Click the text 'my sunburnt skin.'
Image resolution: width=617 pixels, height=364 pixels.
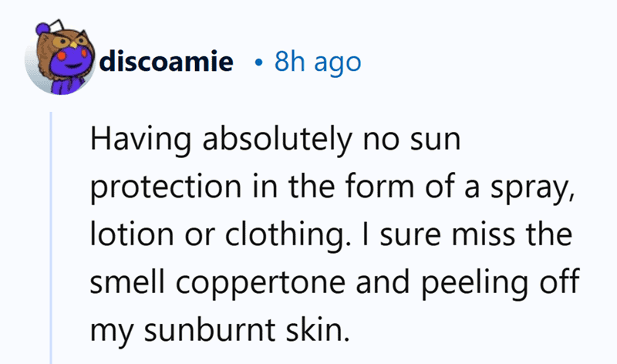tap(220, 331)
